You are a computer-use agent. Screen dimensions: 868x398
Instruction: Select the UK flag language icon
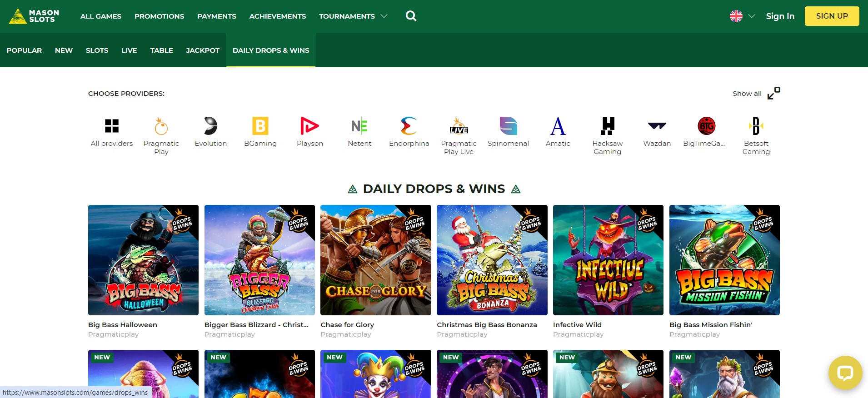coord(736,16)
